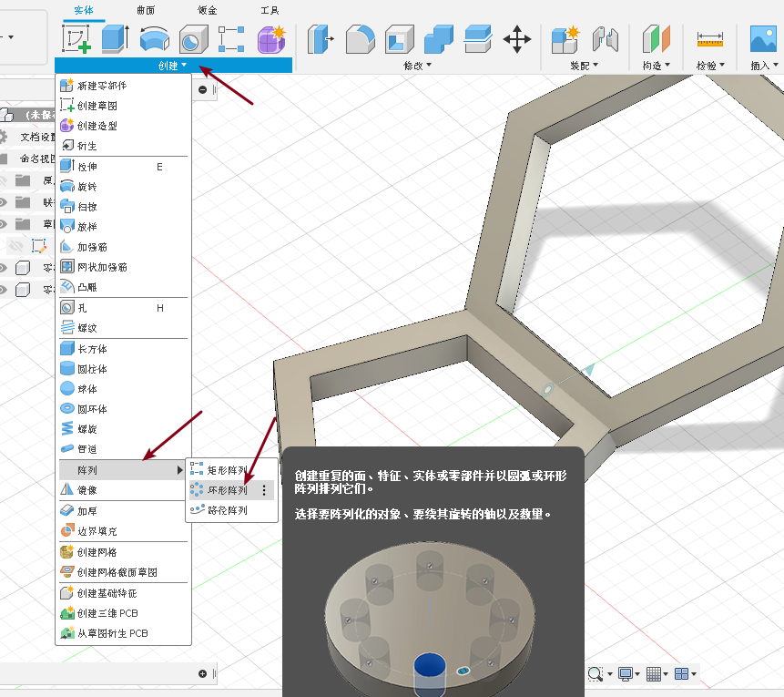Image resolution: width=784 pixels, height=697 pixels.
Task: Select the Press Pull tool icon
Action: (321, 38)
